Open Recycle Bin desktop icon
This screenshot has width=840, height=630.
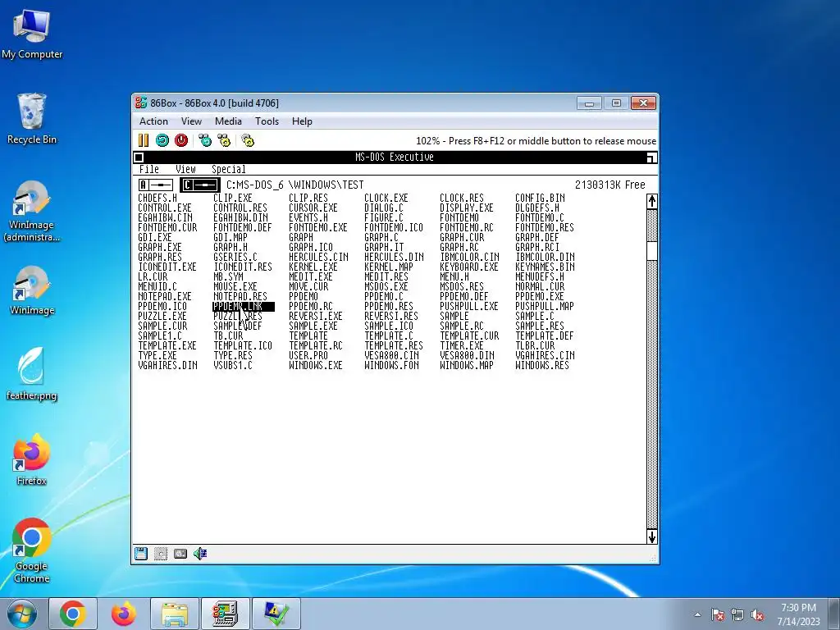point(32,118)
